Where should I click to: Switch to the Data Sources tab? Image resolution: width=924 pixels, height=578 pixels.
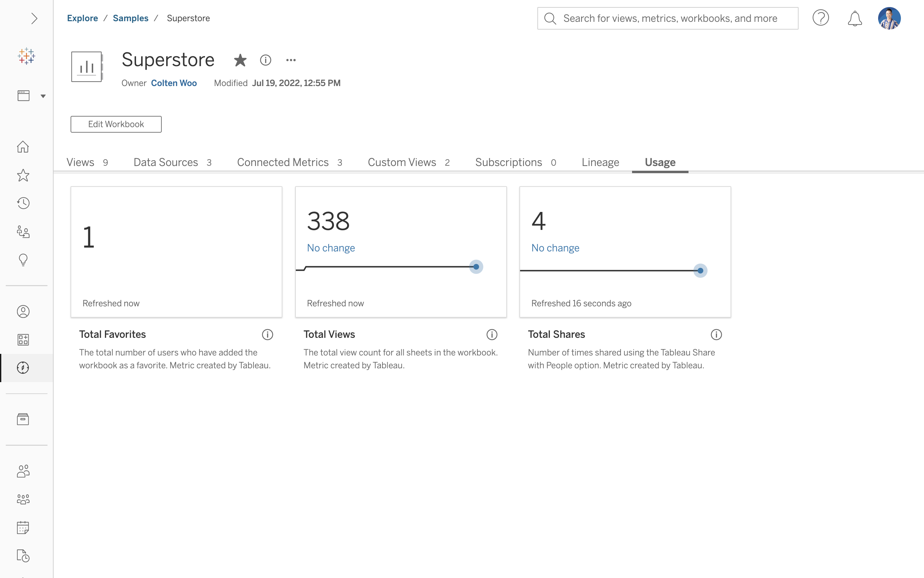[173, 162]
